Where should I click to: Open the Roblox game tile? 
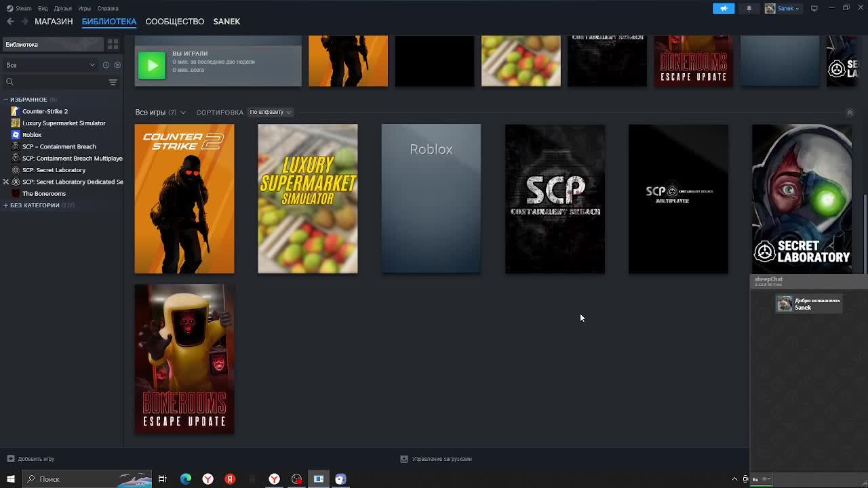(431, 199)
